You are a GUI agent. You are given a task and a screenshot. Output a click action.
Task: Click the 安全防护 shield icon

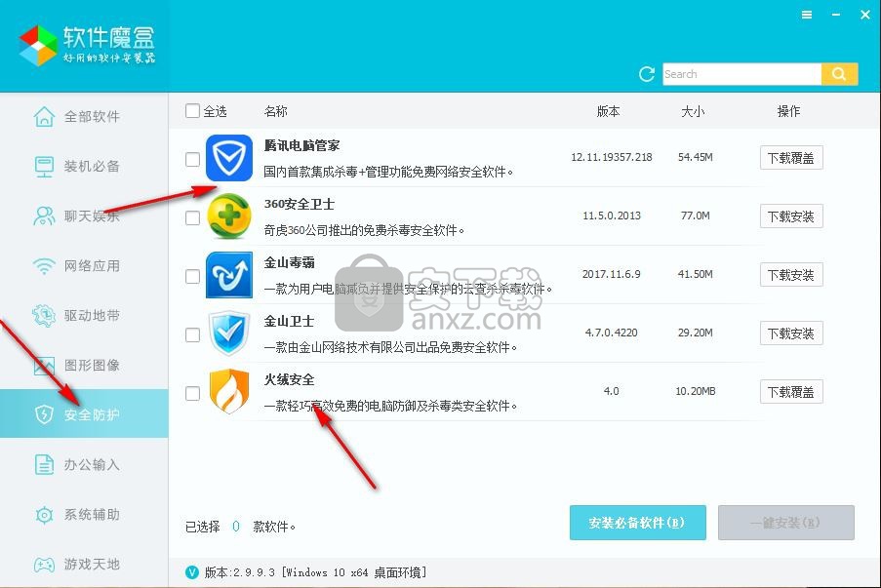[x=44, y=415]
